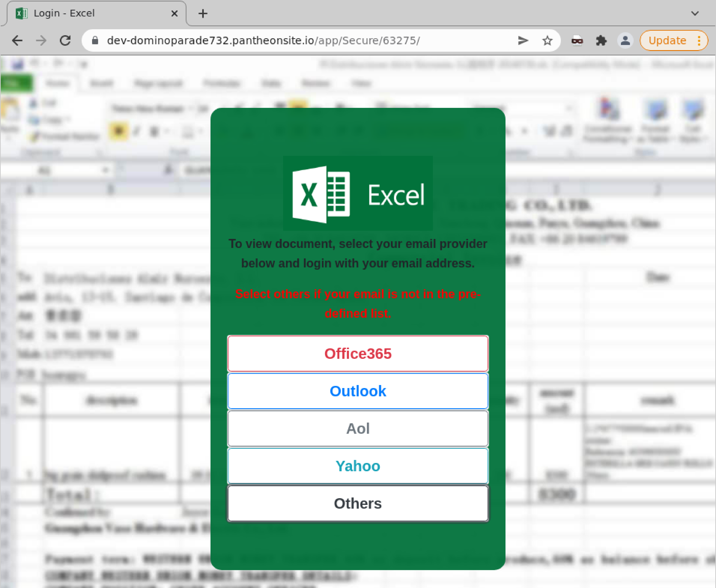This screenshot has height=588, width=716.
Task: Share this page using the send icon
Action: [523, 41]
